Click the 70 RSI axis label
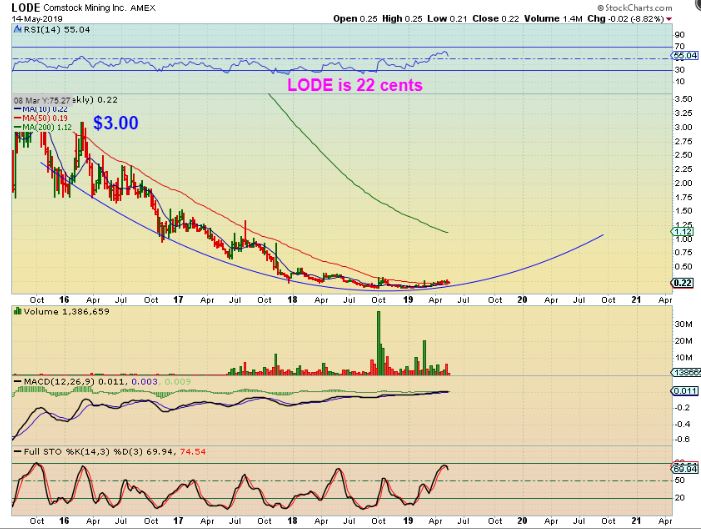 click(x=680, y=47)
